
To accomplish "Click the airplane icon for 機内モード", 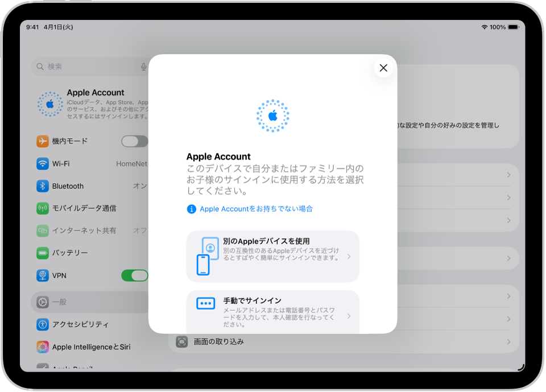I will tap(42, 141).
